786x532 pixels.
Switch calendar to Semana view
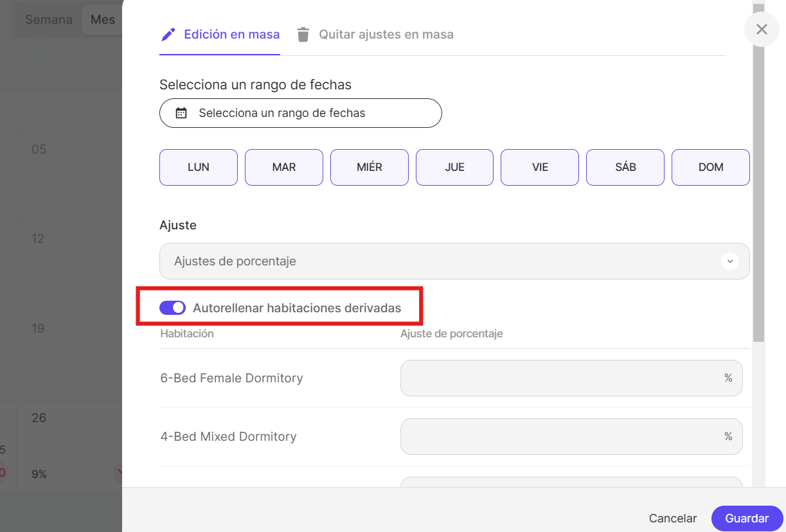click(49, 19)
